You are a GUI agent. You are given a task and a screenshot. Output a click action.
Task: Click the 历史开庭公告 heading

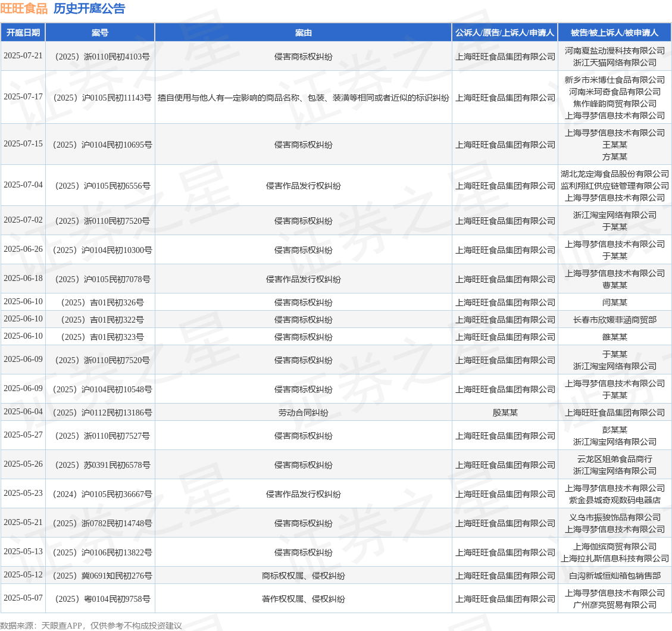click(89, 8)
